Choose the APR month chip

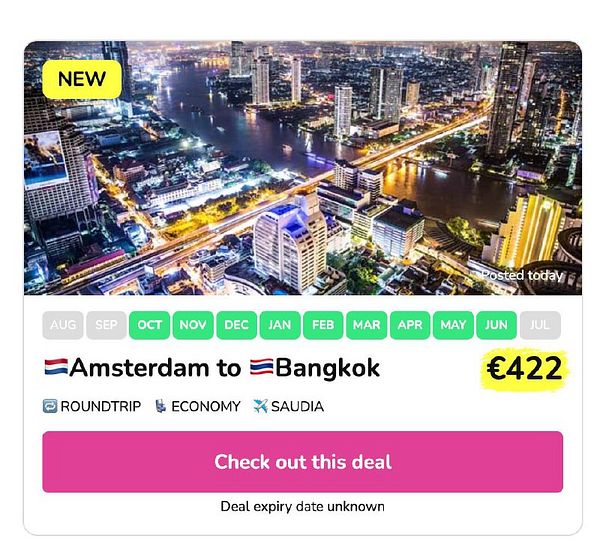pos(410,325)
